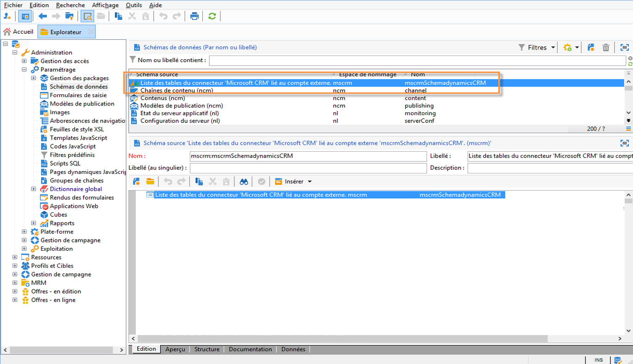
Task: Click the disconnect user icon in the main toolbar
Action: click(x=7, y=16)
